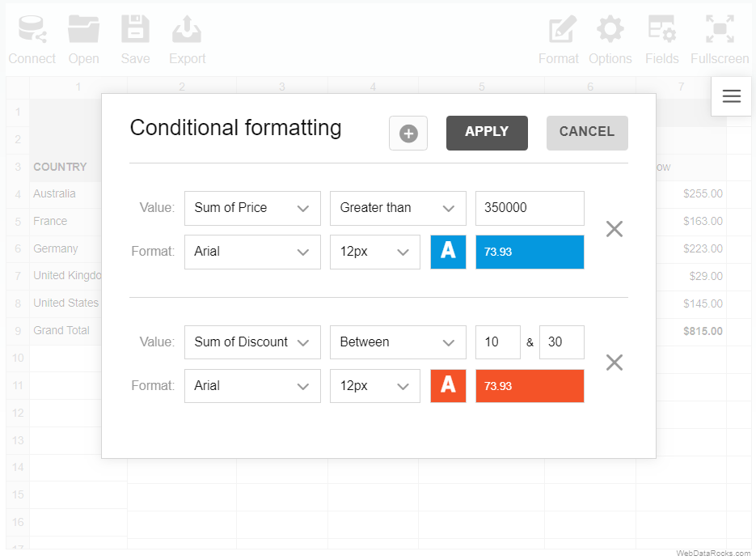Enter Fullscreen mode

(x=719, y=34)
